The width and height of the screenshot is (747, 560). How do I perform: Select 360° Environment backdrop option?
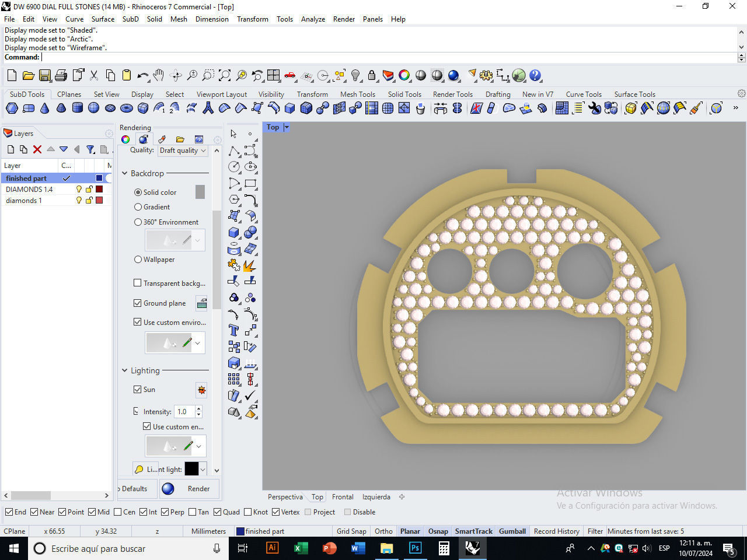(x=138, y=222)
